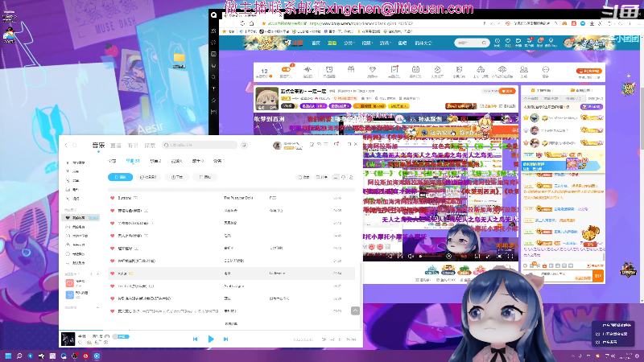The height and width of the screenshot is (362, 644).
Task: Click the blue Play All button
Action: [120, 177]
